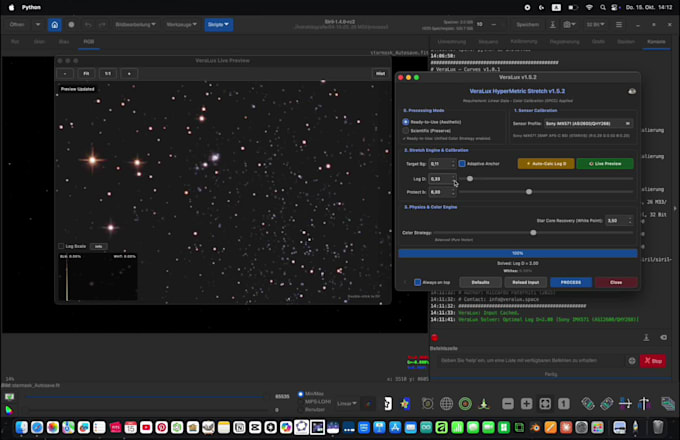Select Benutzer display radio button
The image size is (680, 440).
(301, 409)
